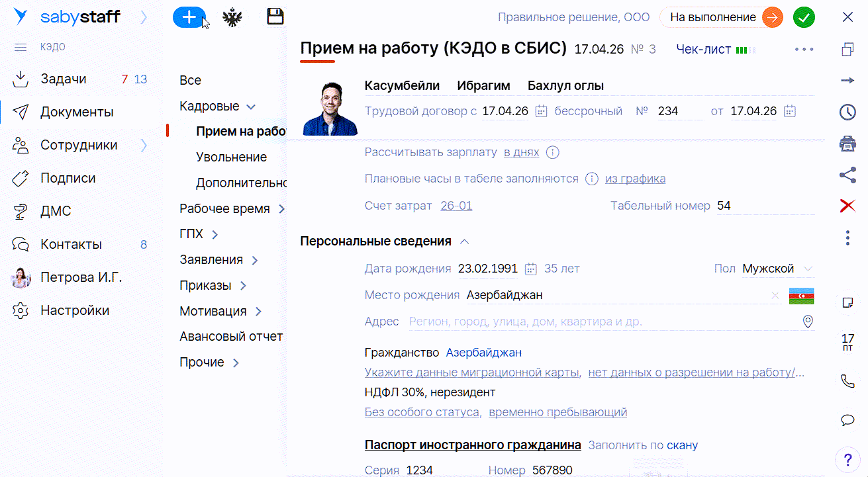This screenshot has height=477, width=868.
Task: Click the phone call icon
Action: tap(847, 381)
